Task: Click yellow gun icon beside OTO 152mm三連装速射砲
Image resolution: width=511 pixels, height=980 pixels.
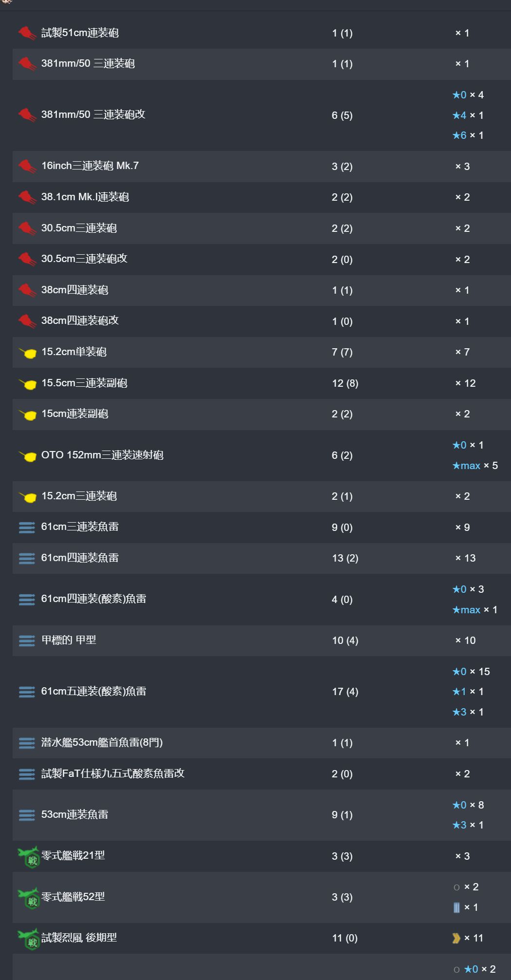Action: pyautogui.click(x=28, y=456)
